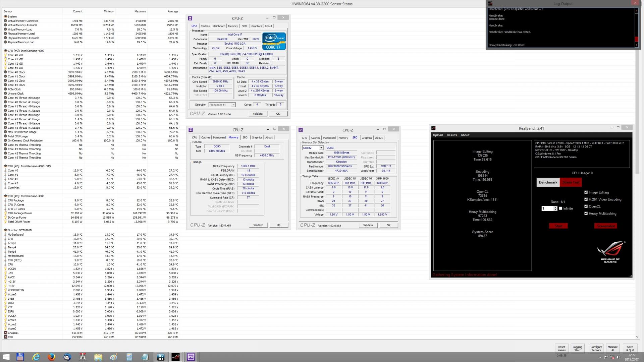Viewport: 644px width, 362px height.
Task: Click the RealBench title bar ROG icon
Action: (433, 128)
